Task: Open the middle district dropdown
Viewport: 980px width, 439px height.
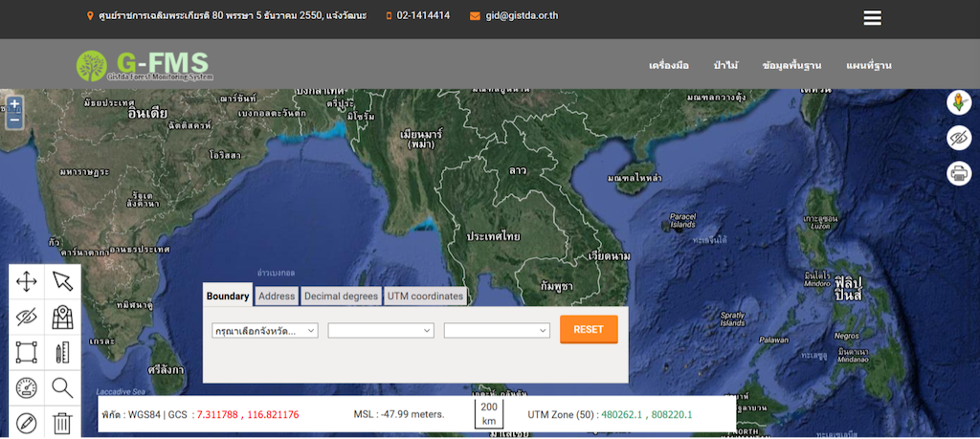Action: [381, 330]
